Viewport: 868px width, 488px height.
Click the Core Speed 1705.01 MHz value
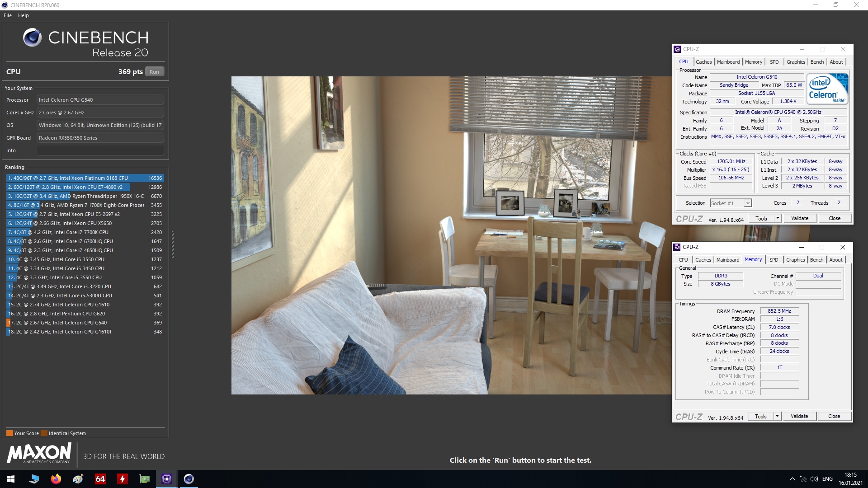(731, 161)
